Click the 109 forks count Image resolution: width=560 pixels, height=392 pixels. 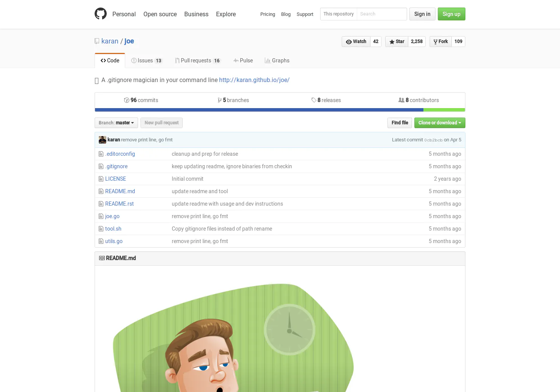tap(458, 42)
